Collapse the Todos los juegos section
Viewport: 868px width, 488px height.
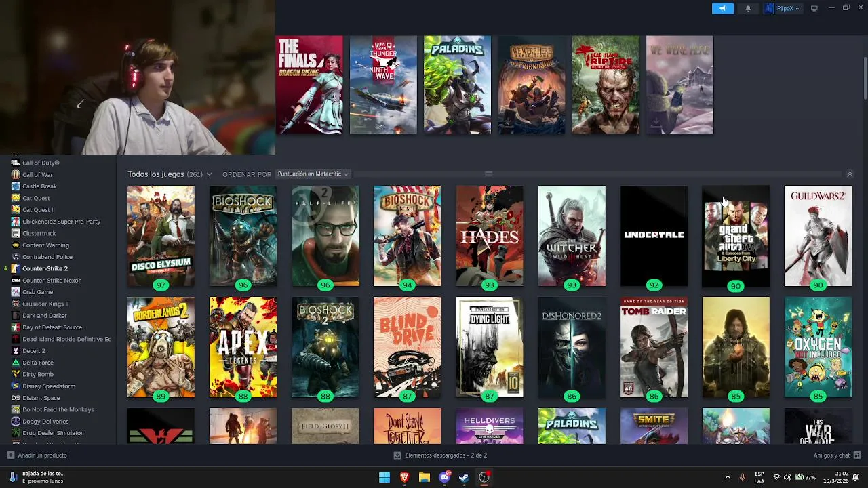pyautogui.click(x=850, y=174)
